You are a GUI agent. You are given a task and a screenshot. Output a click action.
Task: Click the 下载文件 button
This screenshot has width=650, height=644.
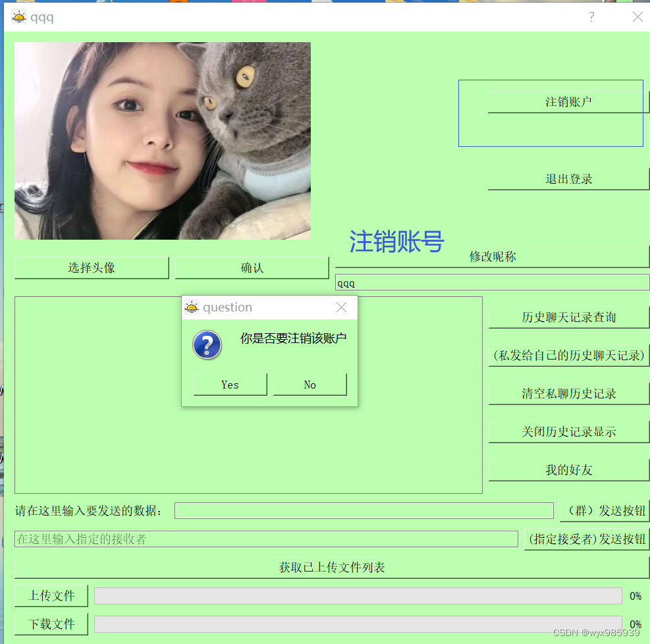51,624
